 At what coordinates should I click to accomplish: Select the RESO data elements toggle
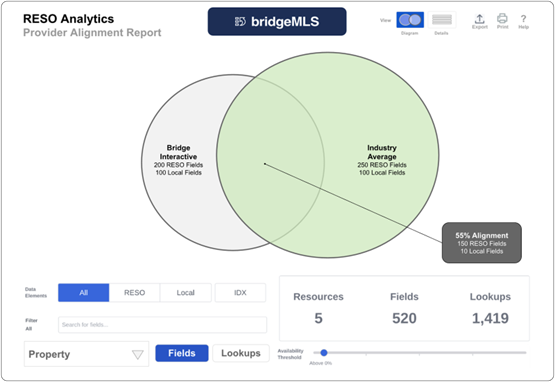point(135,293)
